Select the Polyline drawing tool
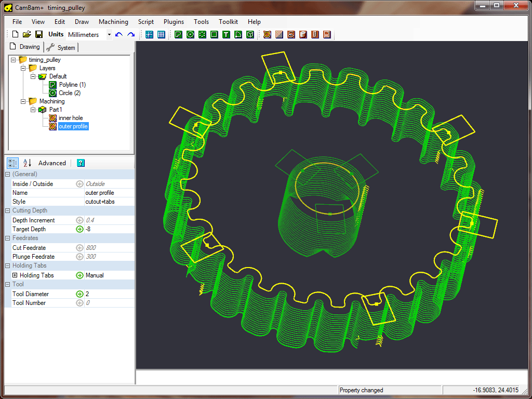This screenshot has height=399, width=532. (178, 35)
